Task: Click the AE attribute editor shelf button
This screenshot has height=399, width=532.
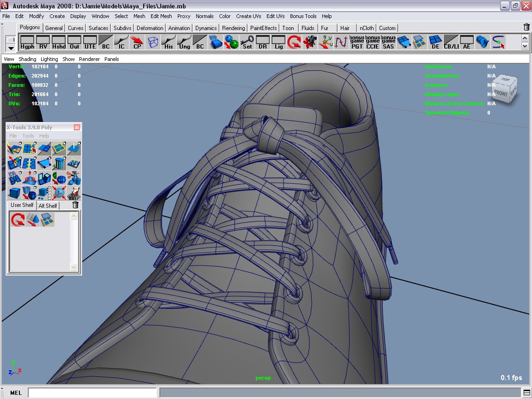Action: pos(467,42)
